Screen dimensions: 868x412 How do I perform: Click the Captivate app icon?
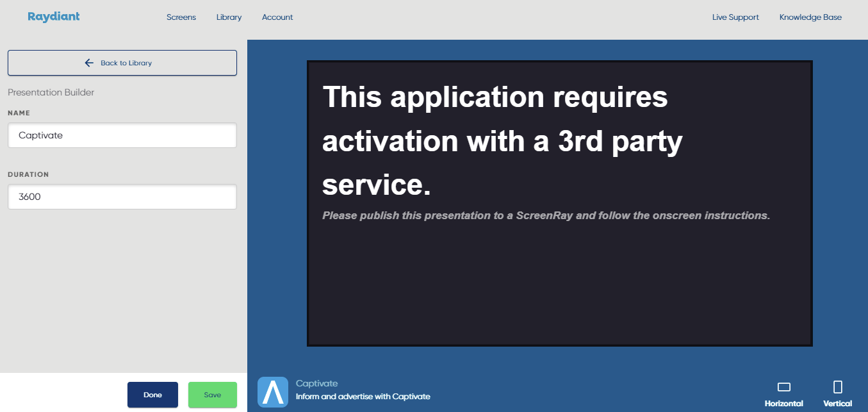click(273, 392)
